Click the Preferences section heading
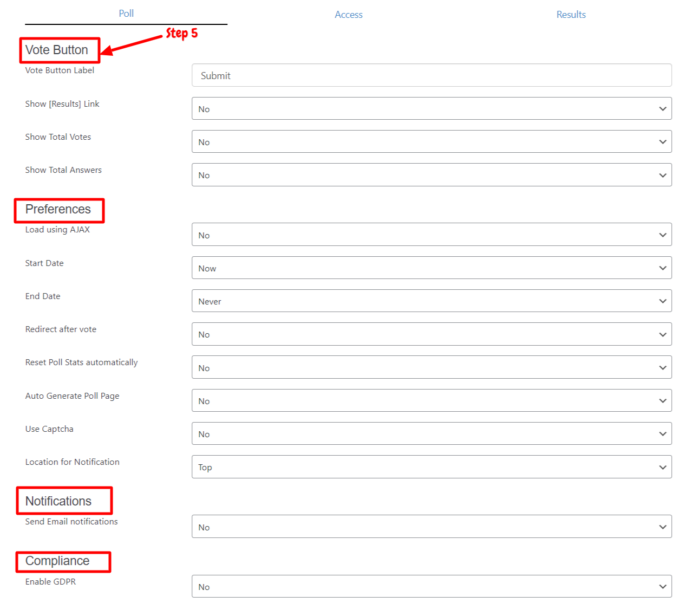 tap(58, 209)
